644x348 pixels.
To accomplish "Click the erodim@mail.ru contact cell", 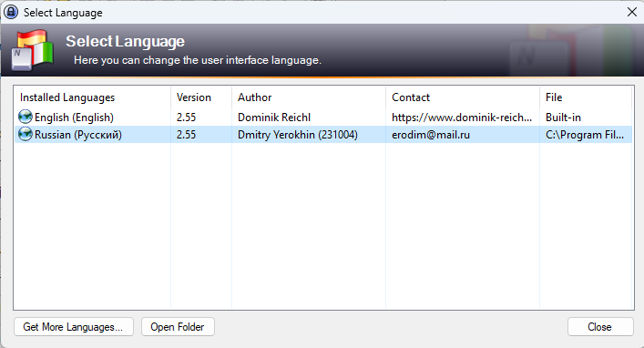I will [431, 135].
